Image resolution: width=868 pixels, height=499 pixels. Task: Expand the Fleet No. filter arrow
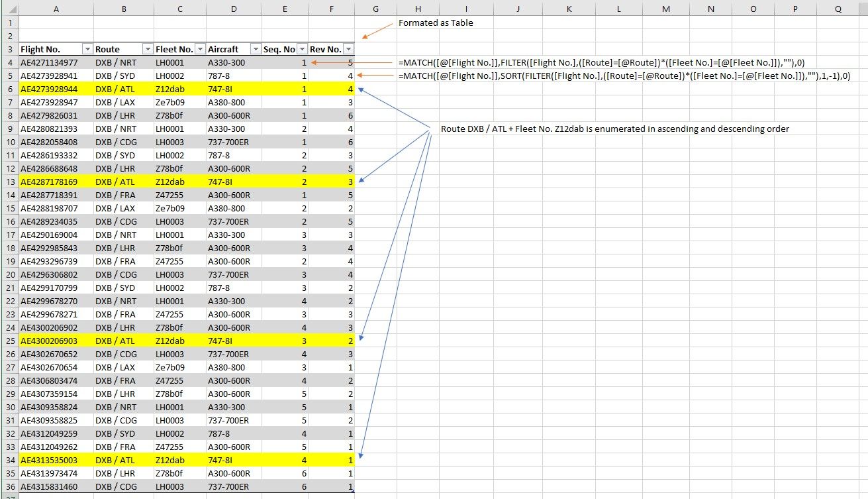199,50
